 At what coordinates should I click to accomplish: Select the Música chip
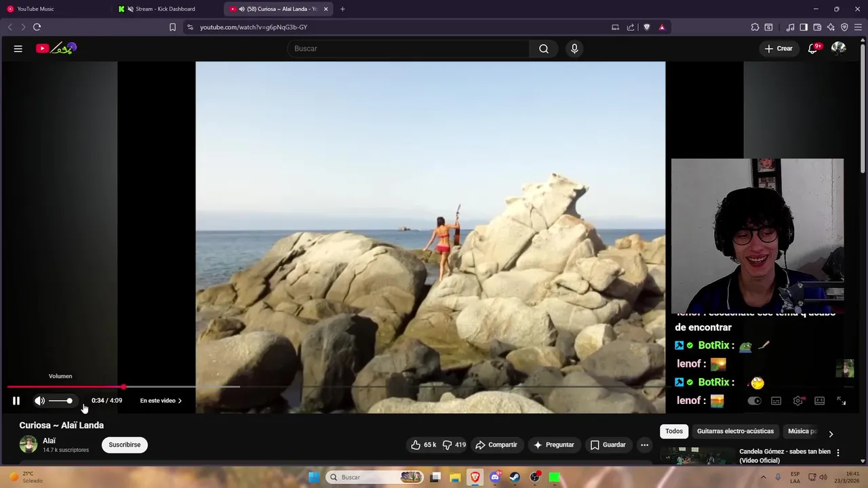click(803, 431)
